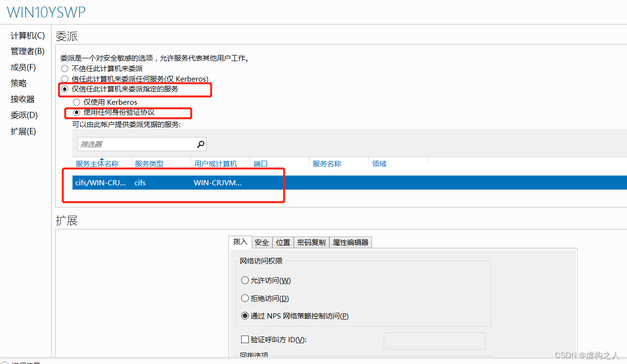Open 策略 section in sidebar
627x364 pixels.
click(19, 83)
